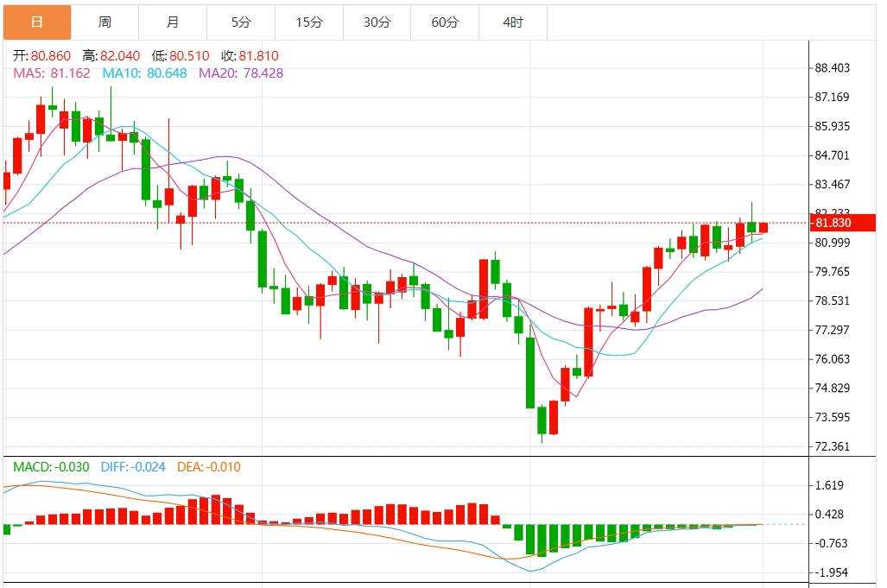The height and width of the screenshot is (588, 887).
Task: Click the DEA: -0.010 label
Action: [x=209, y=467]
